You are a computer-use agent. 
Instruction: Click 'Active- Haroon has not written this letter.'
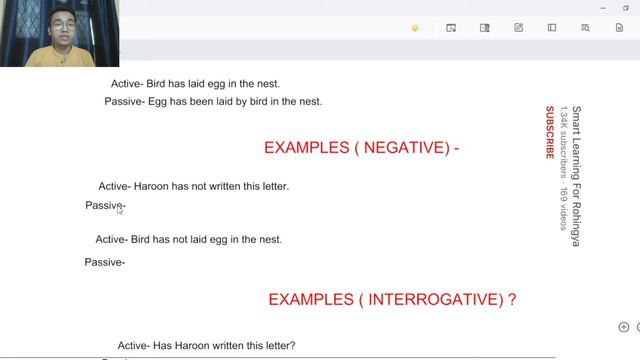click(x=193, y=186)
